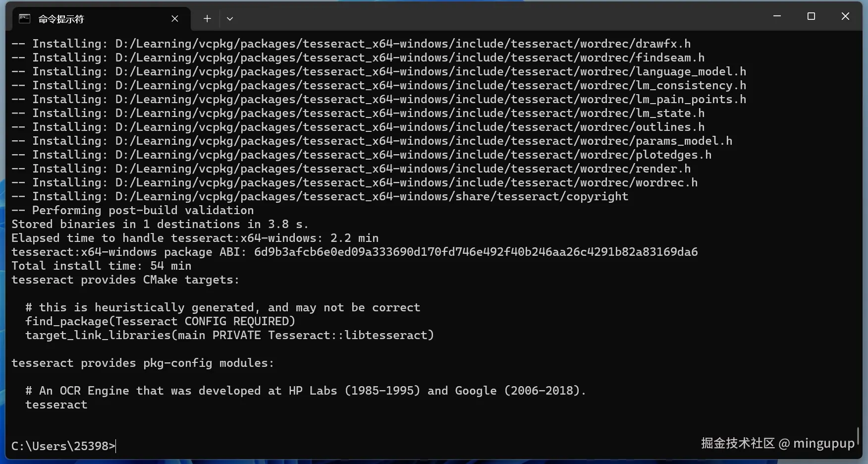Click the target_link_libraries line
The height and width of the screenshot is (464, 868).
(x=229, y=335)
